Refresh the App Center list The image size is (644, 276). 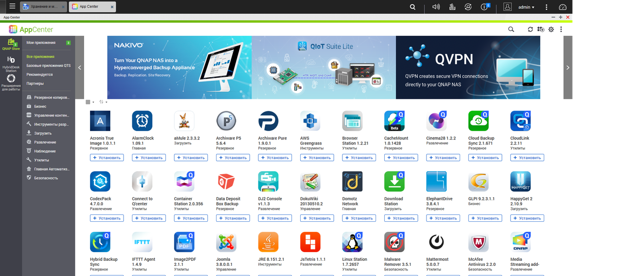pyautogui.click(x=530, y=29)
